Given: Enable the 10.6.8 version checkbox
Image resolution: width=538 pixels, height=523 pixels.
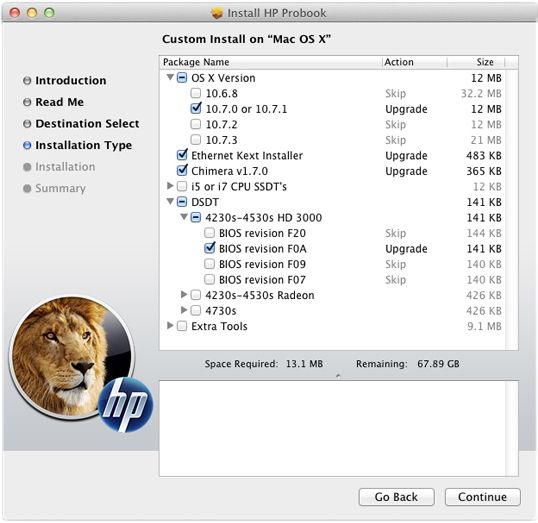Looking at the screenshot, I should pyautogui.click(x=196, y=93).
